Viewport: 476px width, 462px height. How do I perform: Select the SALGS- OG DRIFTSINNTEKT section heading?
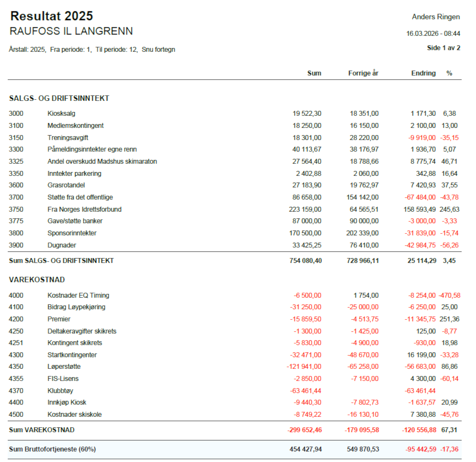point(59,98)
